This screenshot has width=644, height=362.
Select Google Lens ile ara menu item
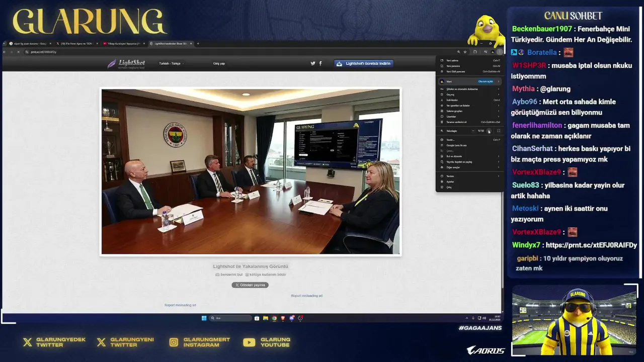[x=469, y=145]
